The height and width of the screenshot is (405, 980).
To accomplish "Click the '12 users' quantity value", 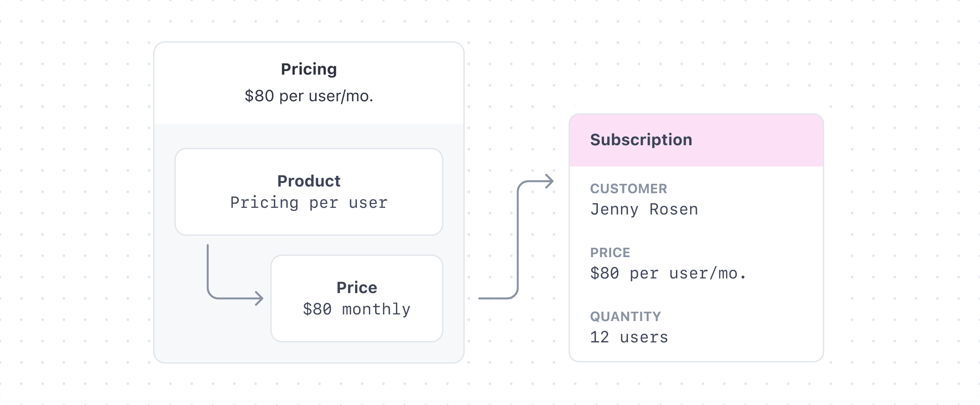I will (x=628, y=337).
